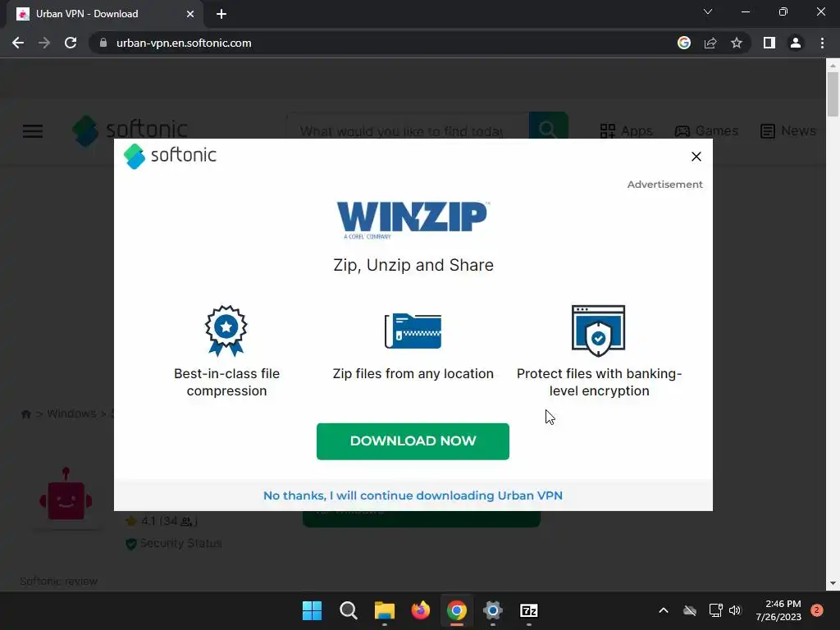Show hidden system tray icons

click(663, 610)
